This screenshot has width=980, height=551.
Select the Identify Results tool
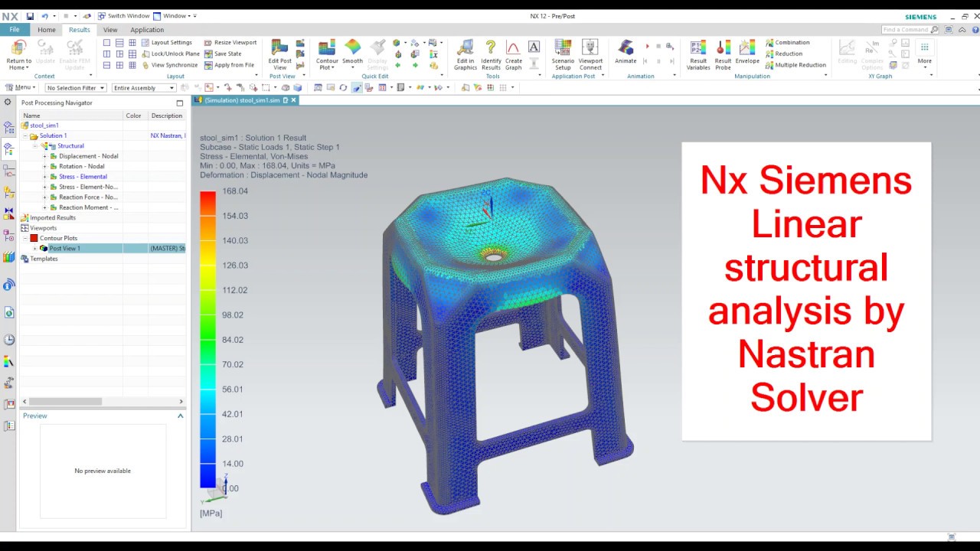pyautogui.click(x=491, y=54)
